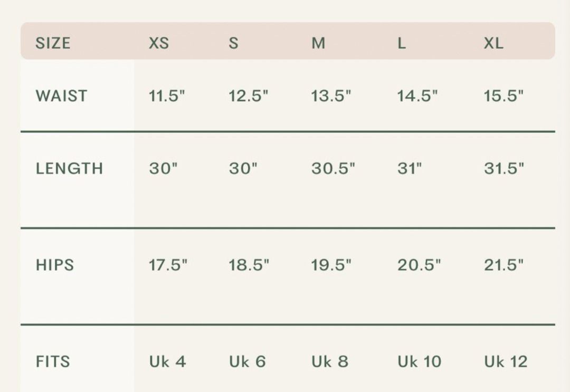Select the M size column header
This screenshot has height=392, width=570.
pyautogui.click(x=318, y=43)
